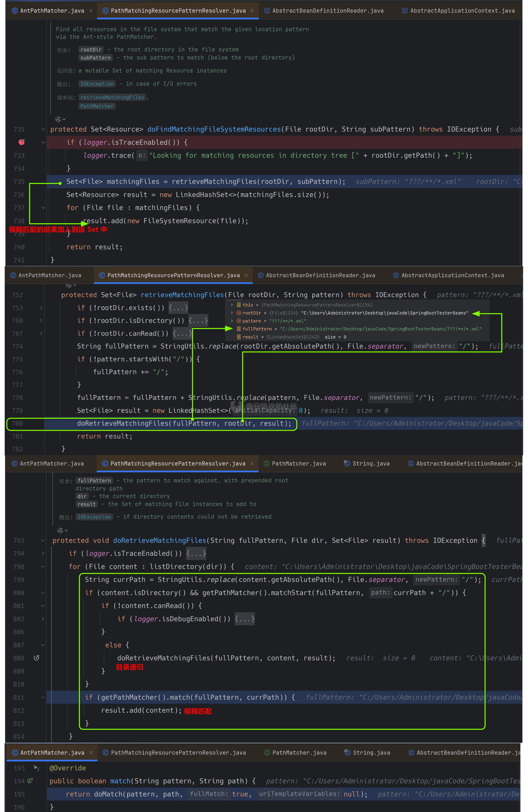Collapse the method fold at line 793

(x=43, y=540)
